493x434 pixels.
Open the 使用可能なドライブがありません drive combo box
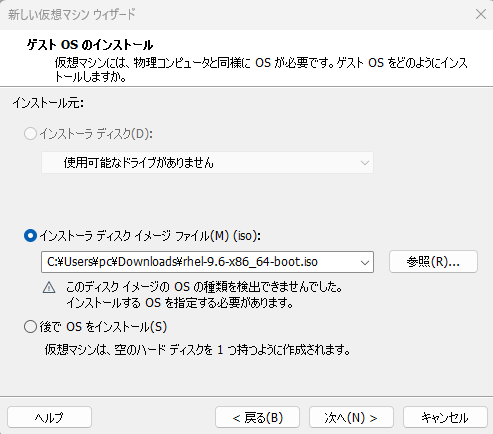click(207, 163)
